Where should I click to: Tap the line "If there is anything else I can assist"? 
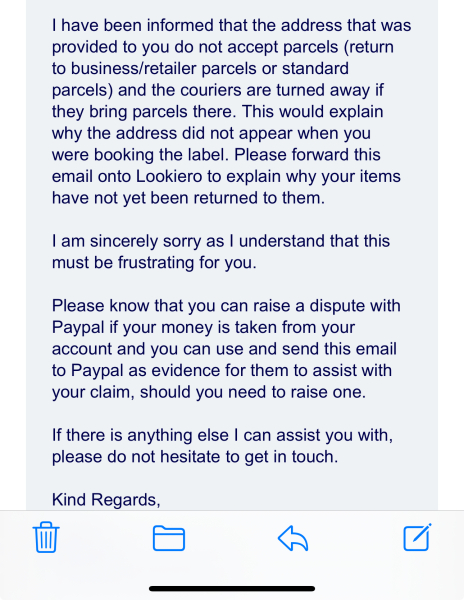222,435
